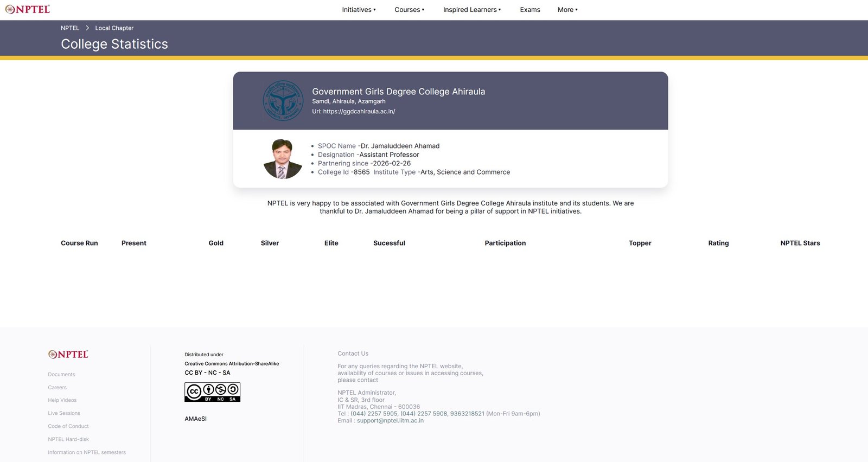Open the More dropdown menu
Screen dimensions: 868x462
pyautogui.click(x=567, y=10)
